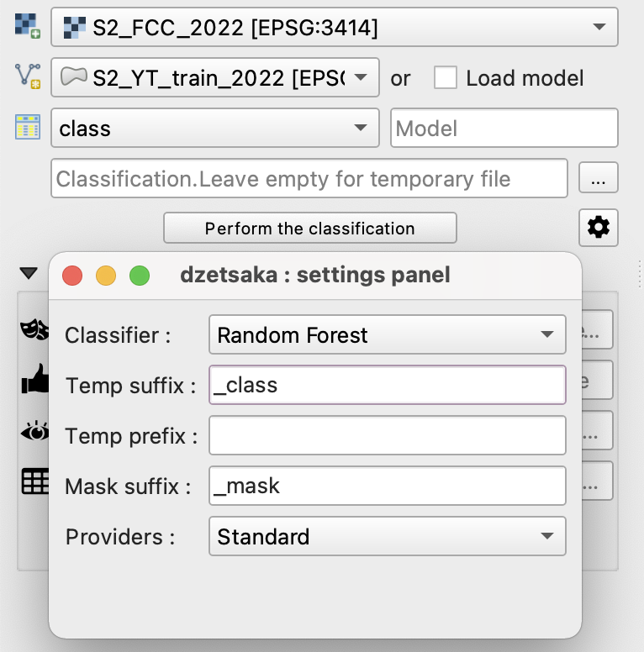The image size is (644, 652).
Task: Click the eye icon in the options list
Action: [34, 432]
